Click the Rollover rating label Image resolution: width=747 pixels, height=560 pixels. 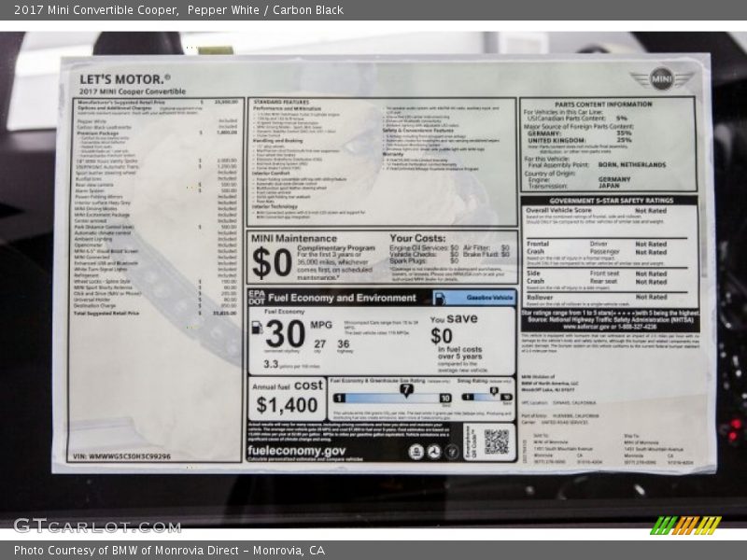[x=540, y=297]
